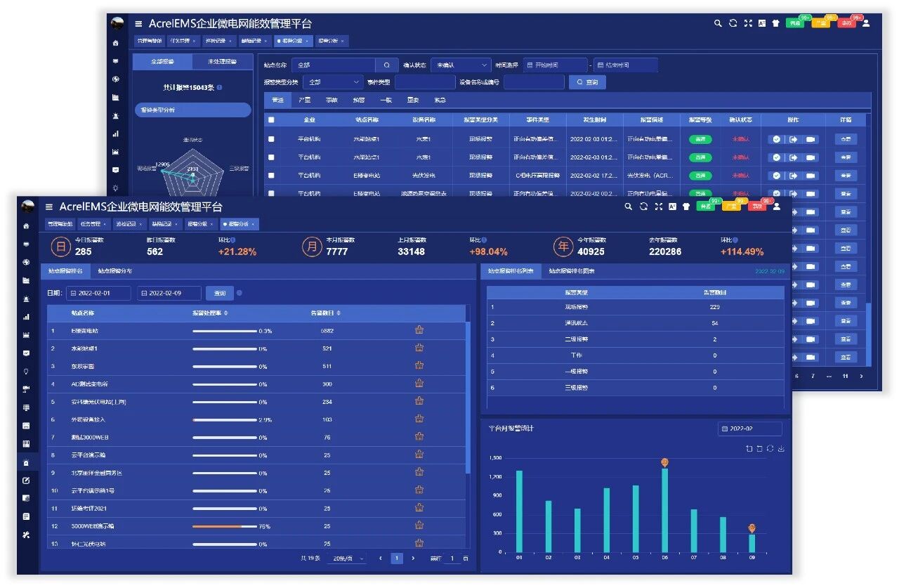Click the search magnifier in front window header
The image size is (899, 588).
[x=629, y=207]
